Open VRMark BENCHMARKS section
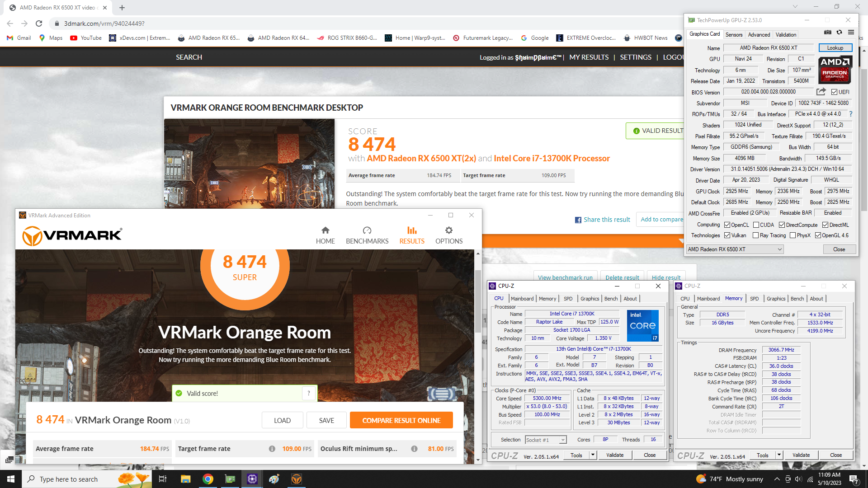The image size is (868, 488). click(x=367, y=235)
